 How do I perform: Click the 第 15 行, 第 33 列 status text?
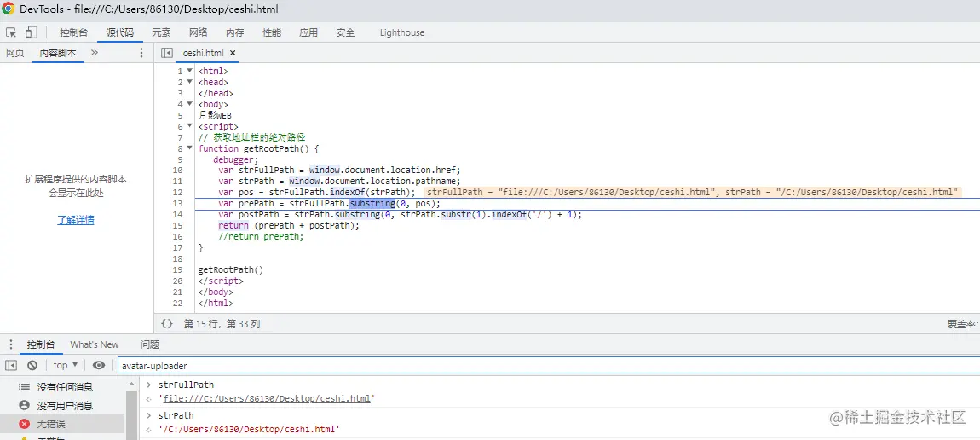[222, 324]
